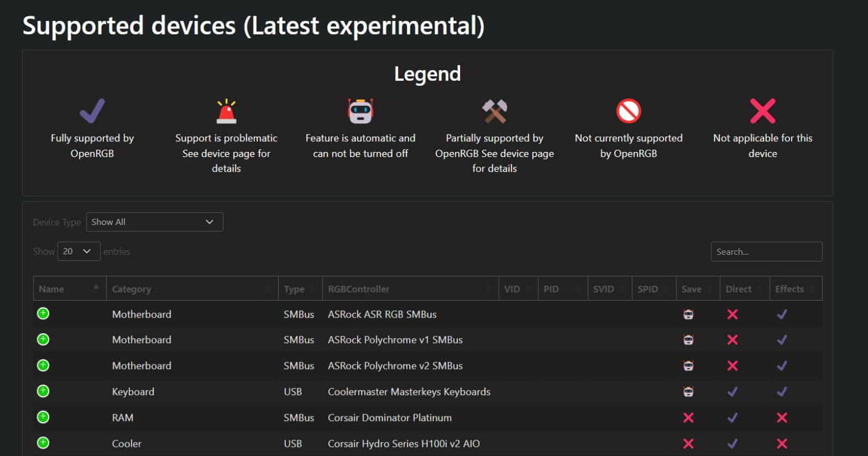Click the pink X not applicable legend icon
The image size is (868, 456).
tap(762, 111)
